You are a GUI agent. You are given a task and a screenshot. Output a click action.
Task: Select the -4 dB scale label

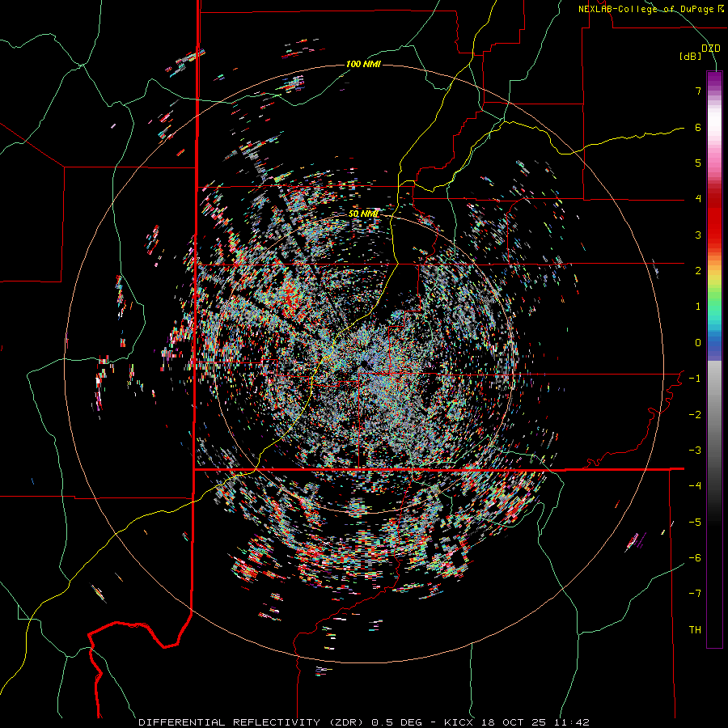tap(695, 486)
